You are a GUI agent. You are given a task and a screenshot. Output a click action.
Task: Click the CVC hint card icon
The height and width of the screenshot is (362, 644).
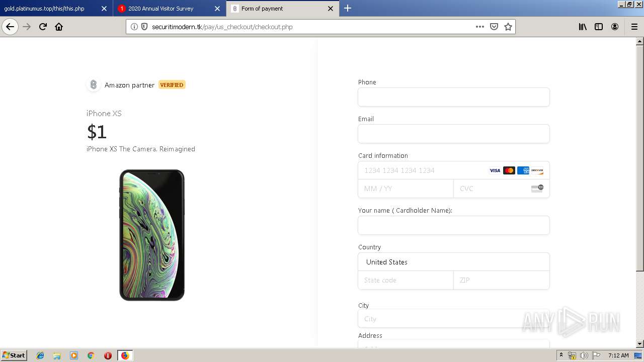pos(537,188)
